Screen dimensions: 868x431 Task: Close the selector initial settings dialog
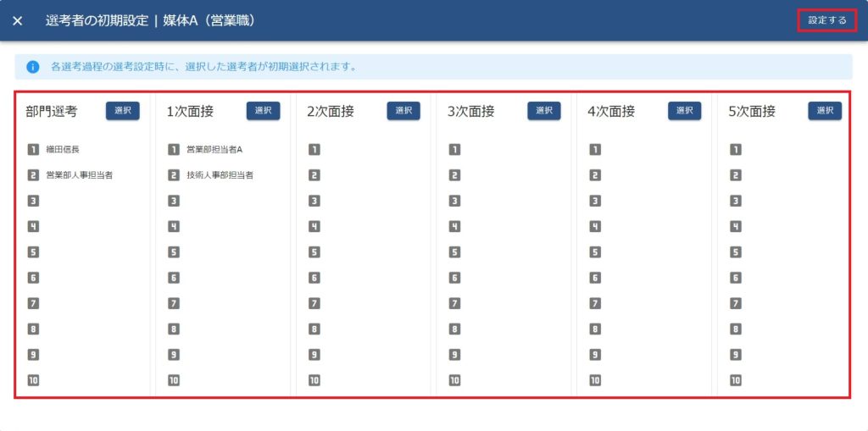click(x=18, y=20)
